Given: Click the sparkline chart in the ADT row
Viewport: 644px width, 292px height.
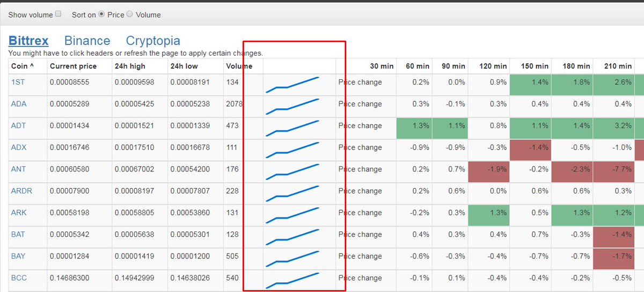Looking at the screenshot, I should [292, 128].
